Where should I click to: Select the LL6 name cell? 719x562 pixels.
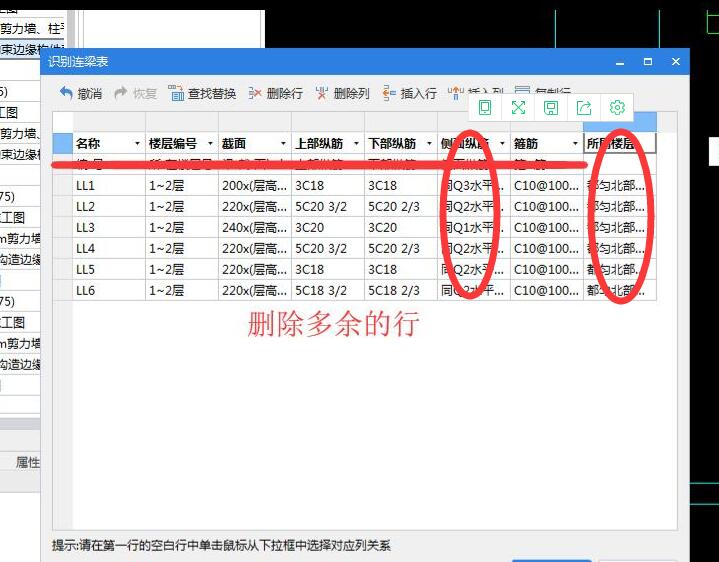pyautogui.click(x=109, y=290)
